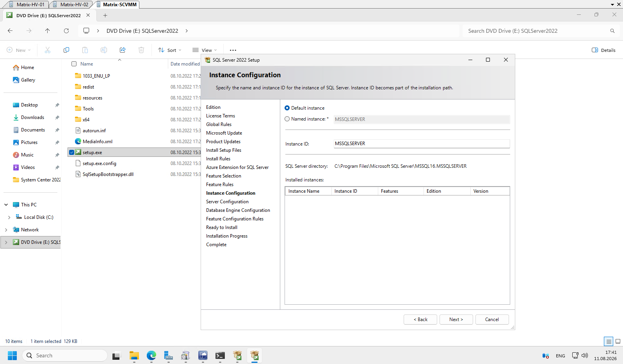Go up one folder level arrow
623x364 pixels.
[48, 31]
